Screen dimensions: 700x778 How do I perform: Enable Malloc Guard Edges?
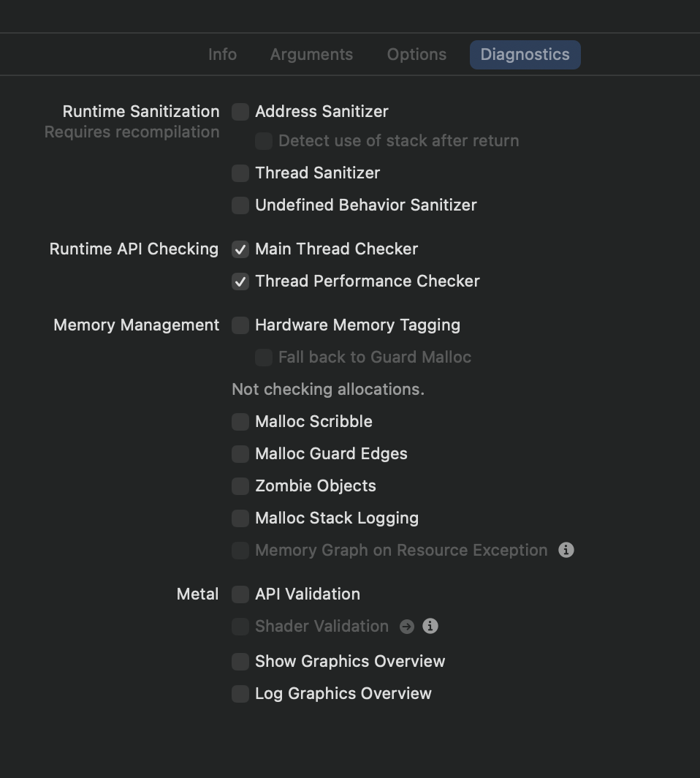pos(240,454)
